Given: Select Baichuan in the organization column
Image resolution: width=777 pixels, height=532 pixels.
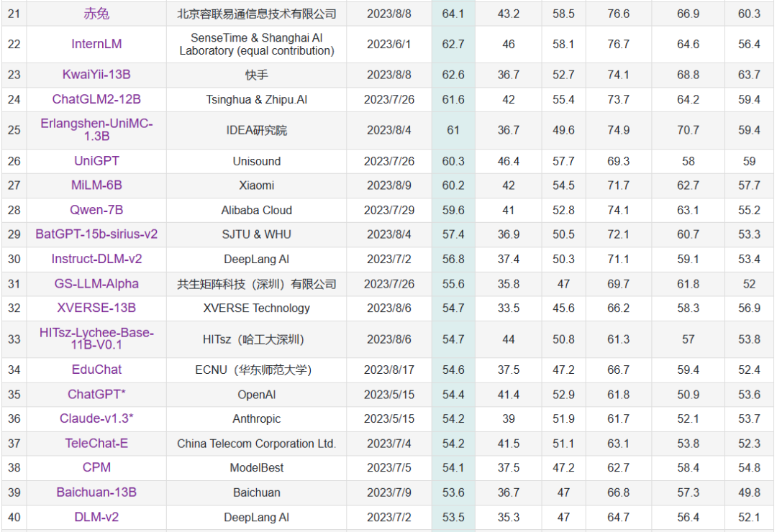Looking at the screenshot, I should 257,493.
